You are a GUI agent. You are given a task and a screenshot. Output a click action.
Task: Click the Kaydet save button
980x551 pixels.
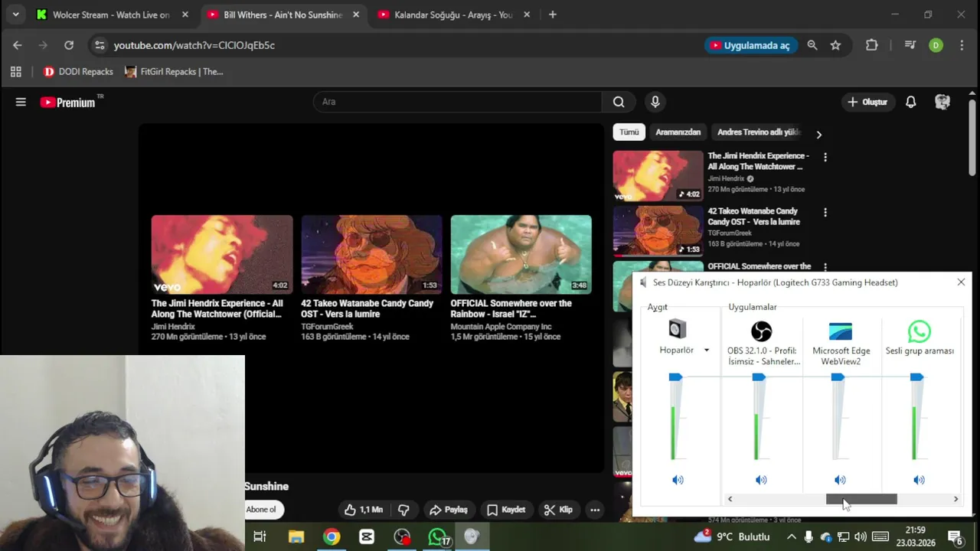tap(506, 510)
